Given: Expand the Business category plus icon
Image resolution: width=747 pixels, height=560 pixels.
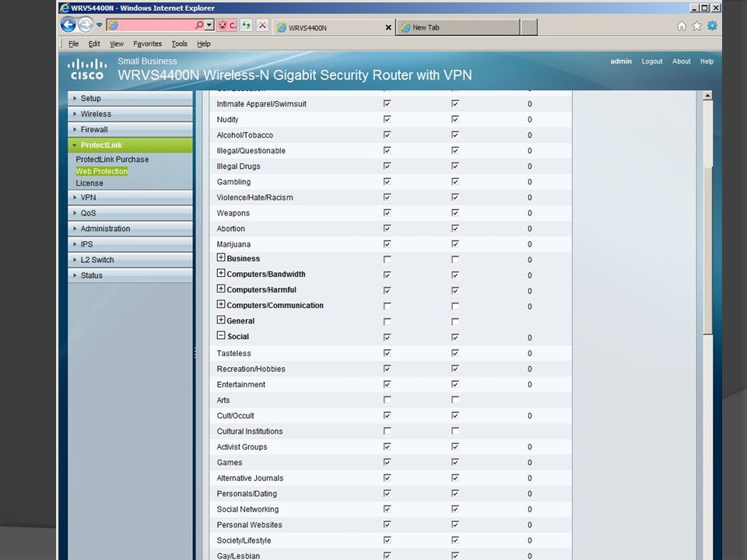Looking at the screenshot, I should (x=221, y=257).
